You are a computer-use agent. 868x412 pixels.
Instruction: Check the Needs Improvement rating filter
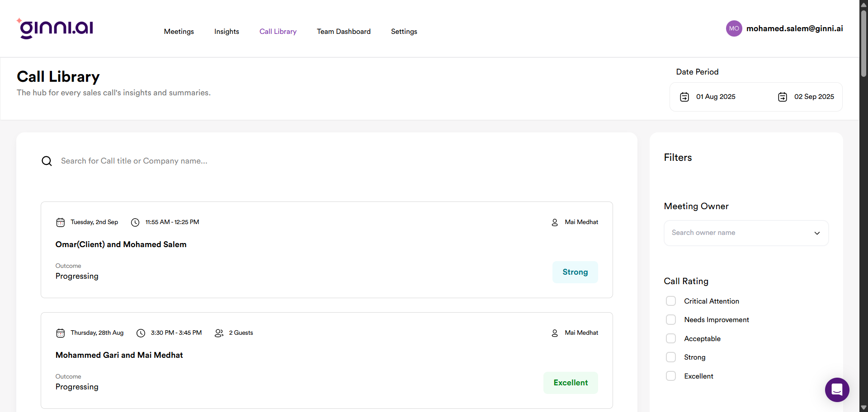pyautogui.click(x=671, y=320)
